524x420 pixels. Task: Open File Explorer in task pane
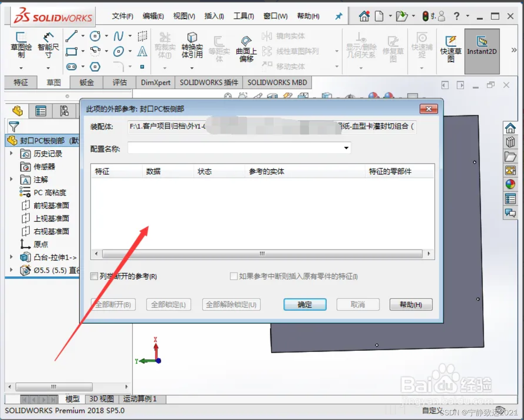(x=510, y=156)
